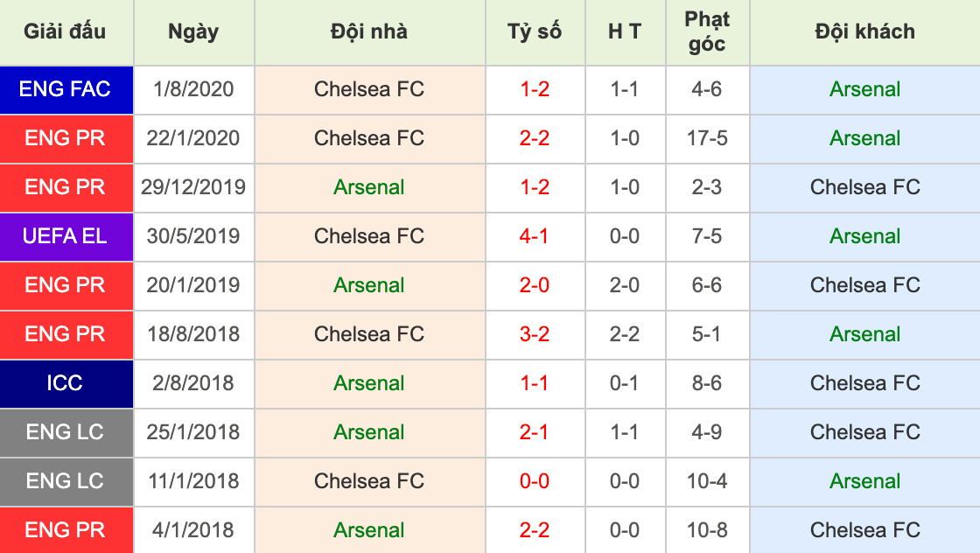Select the Giải đấu column header

point(66,31)
